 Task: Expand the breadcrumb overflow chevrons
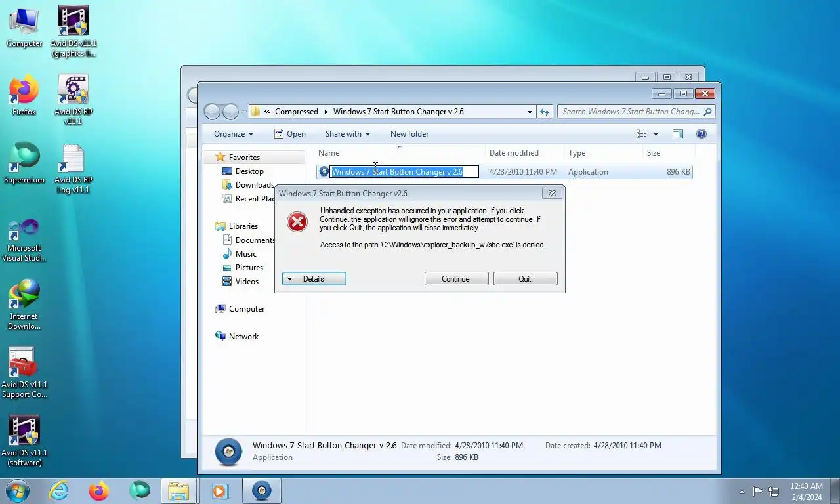click(x=267, y=112)
